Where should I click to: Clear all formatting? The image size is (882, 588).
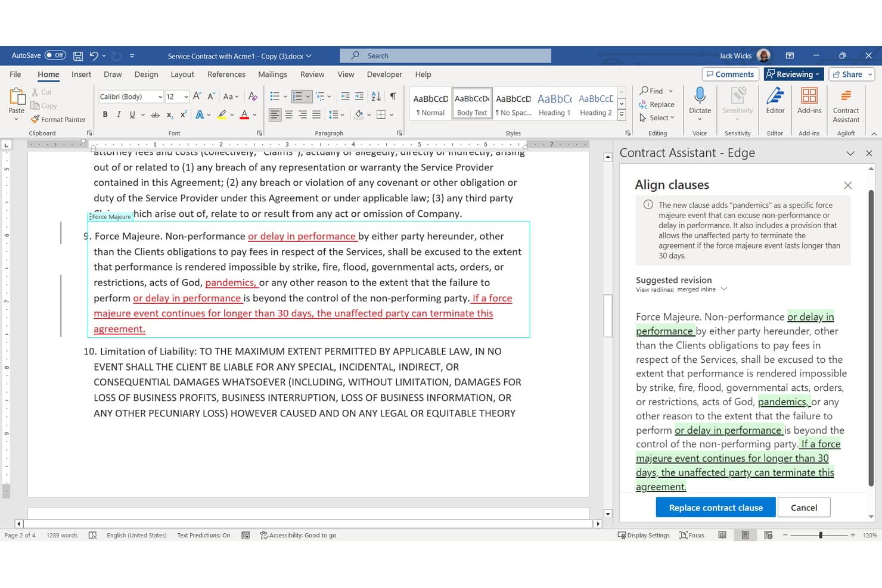click(253, 97)
